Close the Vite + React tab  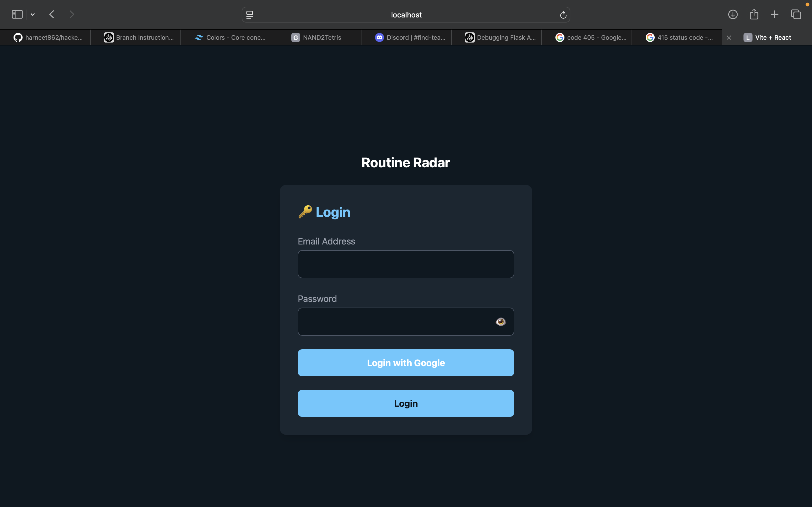(729, 37)
